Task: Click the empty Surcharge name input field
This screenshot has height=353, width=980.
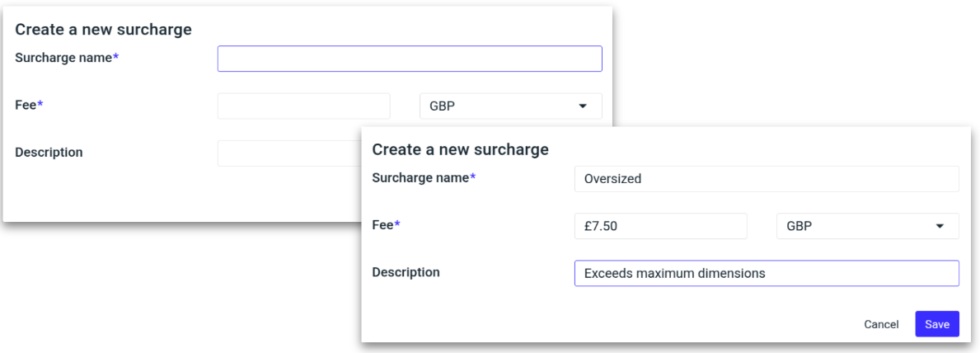Action: point(410,59)
